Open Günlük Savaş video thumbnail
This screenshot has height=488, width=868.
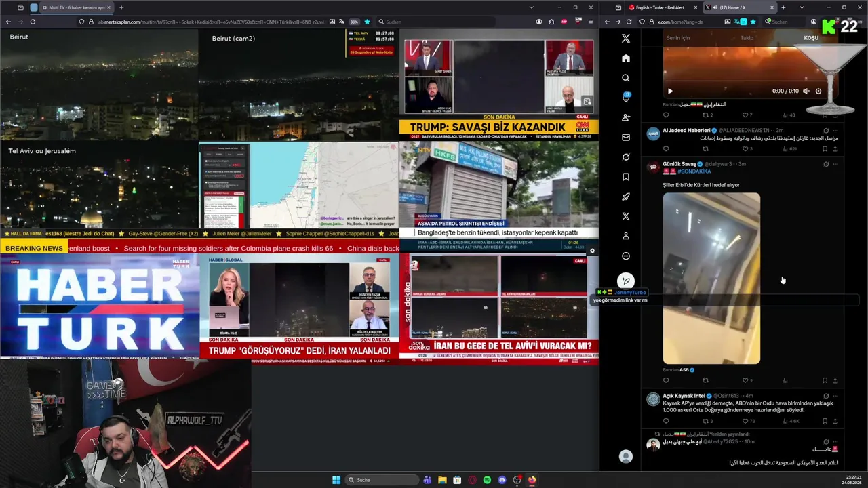pos(711,278)
